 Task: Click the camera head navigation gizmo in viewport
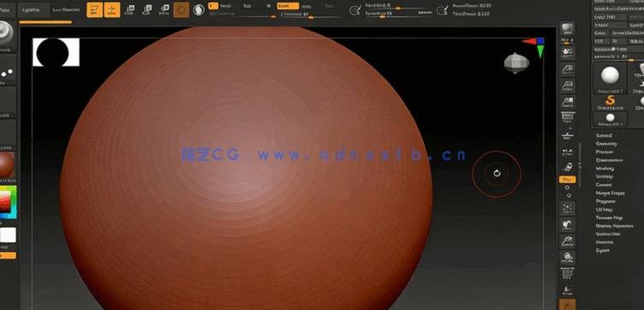tap(516, 63)
